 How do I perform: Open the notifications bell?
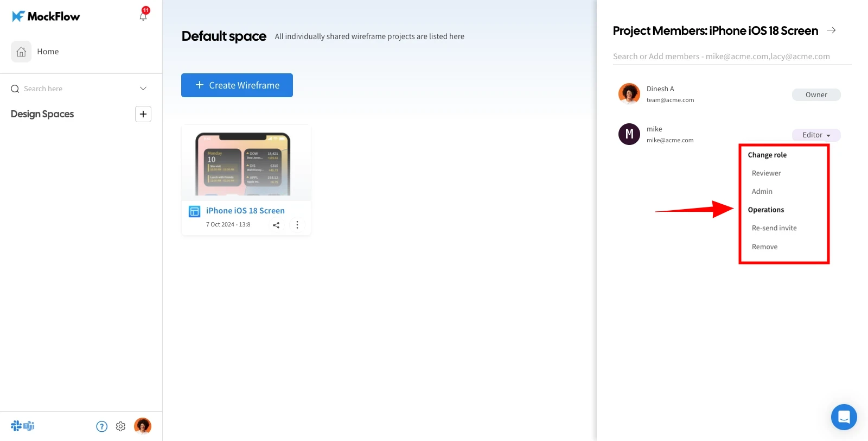(x=143, y=16)
